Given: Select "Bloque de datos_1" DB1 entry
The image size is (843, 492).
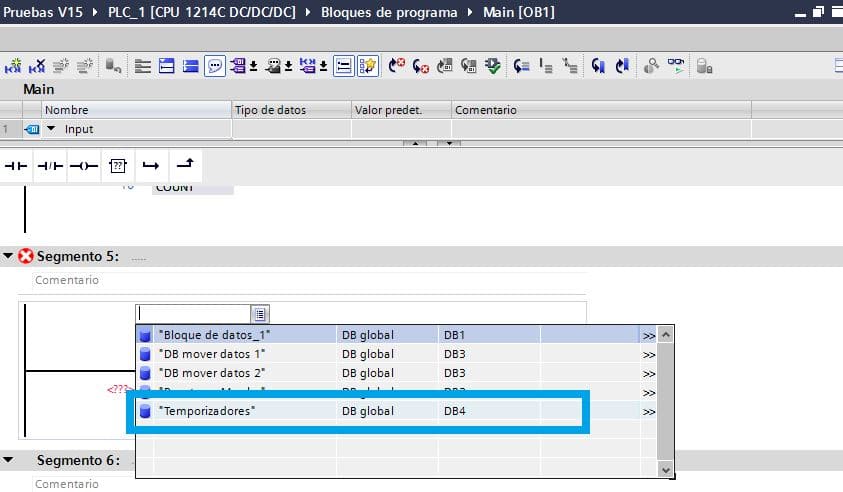Looking at the screenshot, I should (214, 335).
